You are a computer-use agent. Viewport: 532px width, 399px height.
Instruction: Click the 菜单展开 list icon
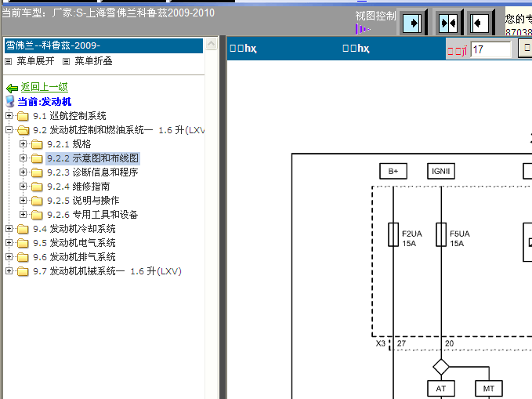[x=9, y=61]
